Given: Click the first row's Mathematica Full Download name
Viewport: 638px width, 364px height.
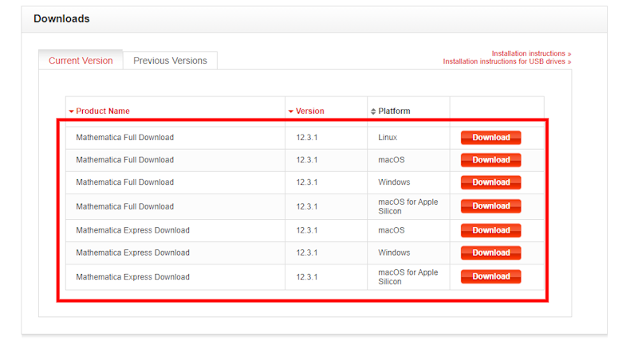Looking at the screenshot, I should pyautogui.click(x=124, y=138).
